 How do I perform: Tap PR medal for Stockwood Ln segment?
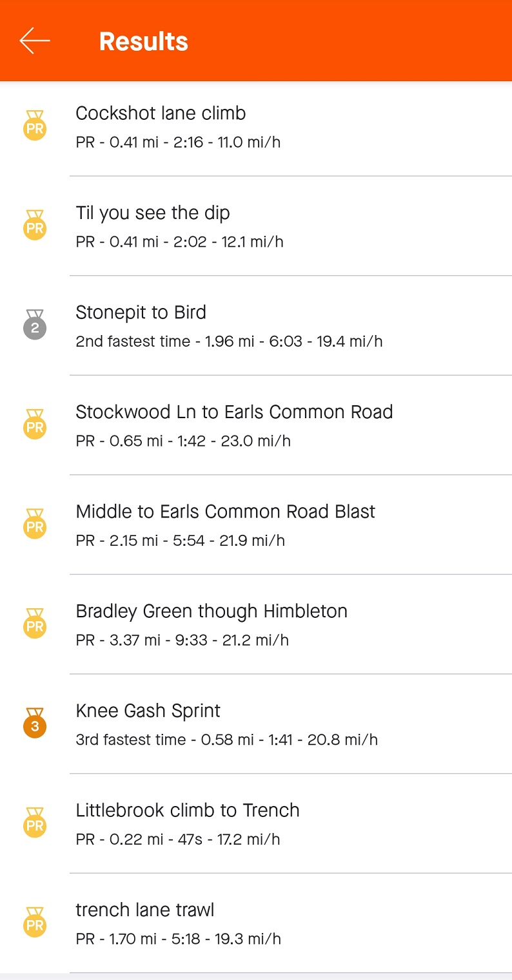(35, 425)
